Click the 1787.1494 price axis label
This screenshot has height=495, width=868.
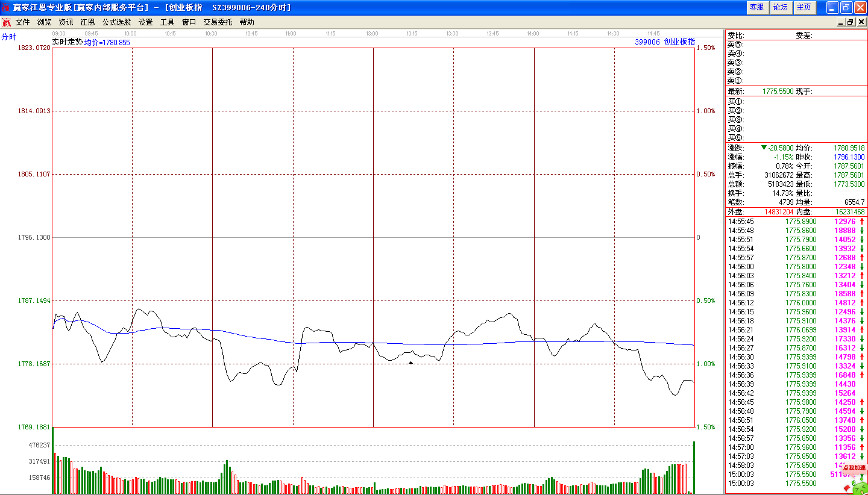(34, 300)
